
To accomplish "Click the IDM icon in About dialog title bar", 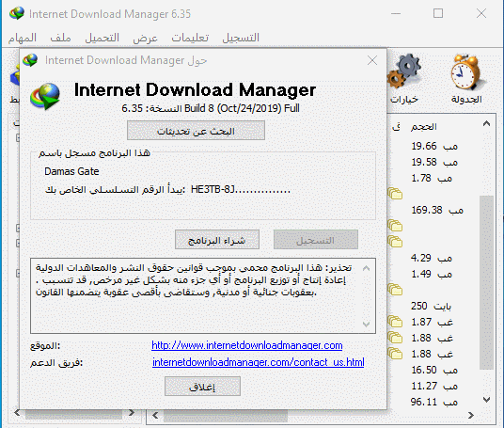I will [x=30, y=60].
